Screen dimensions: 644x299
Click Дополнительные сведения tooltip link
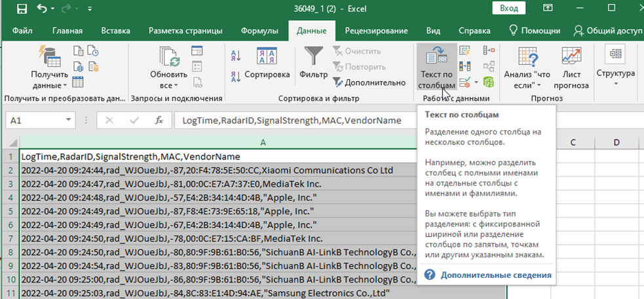pyautogui.click(x=496, y=275)
